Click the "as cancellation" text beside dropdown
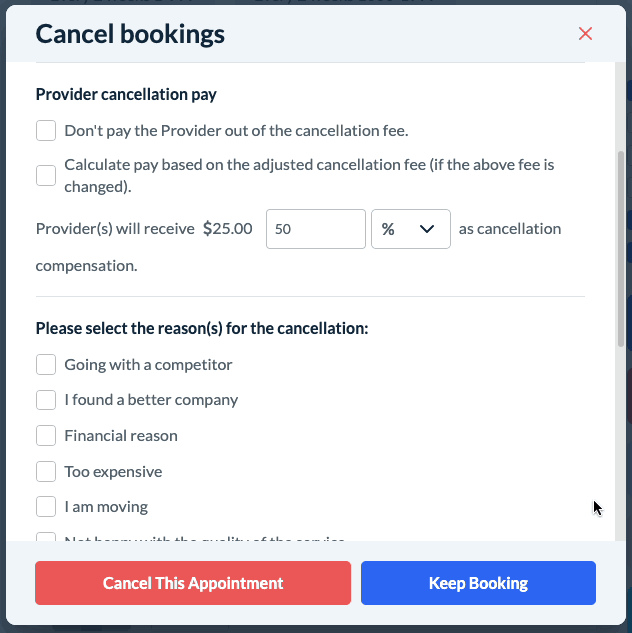 (510, 229)
